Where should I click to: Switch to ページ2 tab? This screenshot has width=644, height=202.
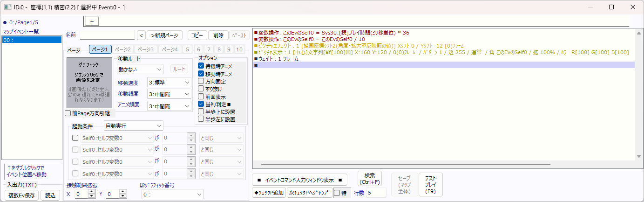coord(123,49)
